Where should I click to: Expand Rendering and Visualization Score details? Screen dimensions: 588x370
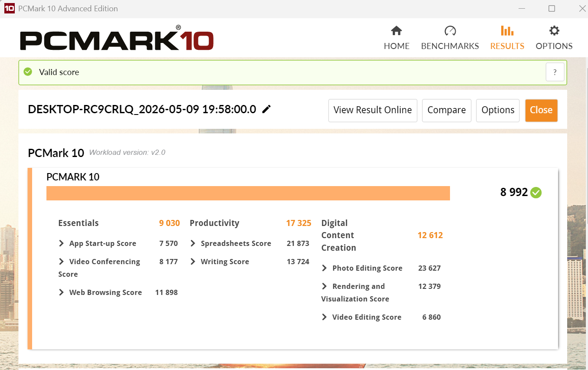324,286
